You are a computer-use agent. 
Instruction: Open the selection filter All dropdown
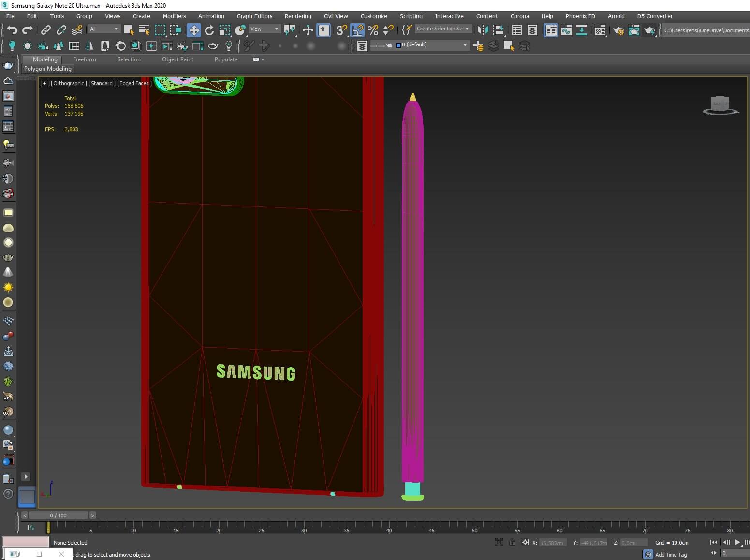click(103, 29)
